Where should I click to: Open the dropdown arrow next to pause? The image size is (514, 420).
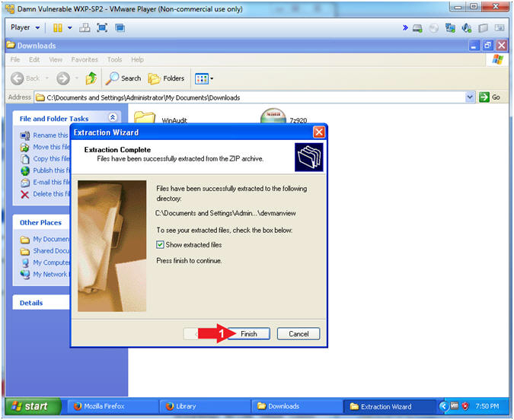click(x=70, y=28)
